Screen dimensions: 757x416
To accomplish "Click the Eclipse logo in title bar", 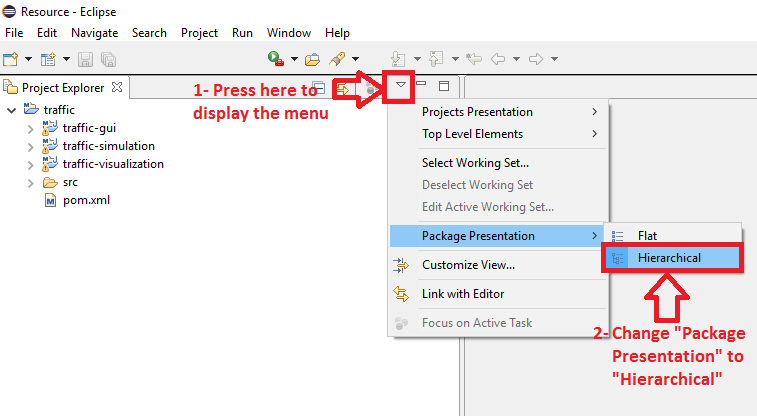I will [x=9, y=11].
